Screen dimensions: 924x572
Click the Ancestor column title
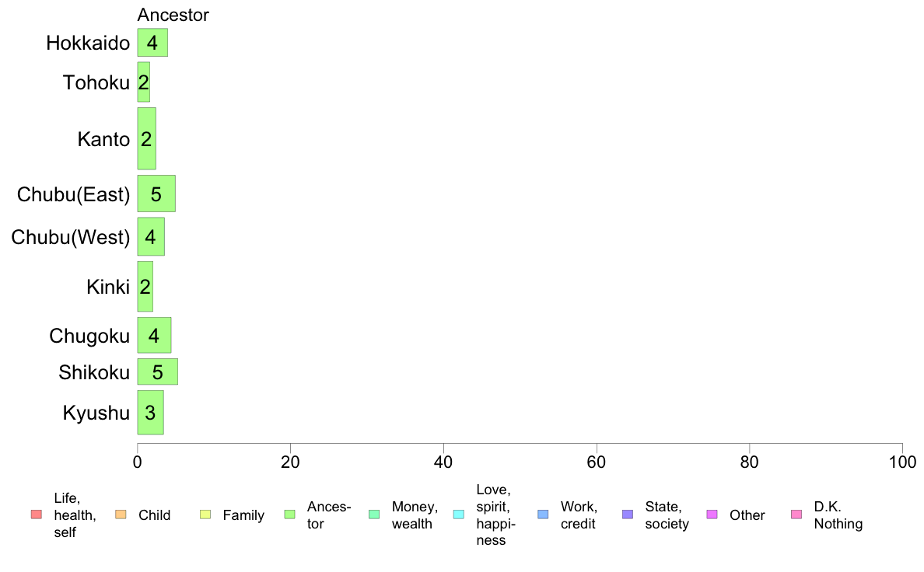(173, 15)
